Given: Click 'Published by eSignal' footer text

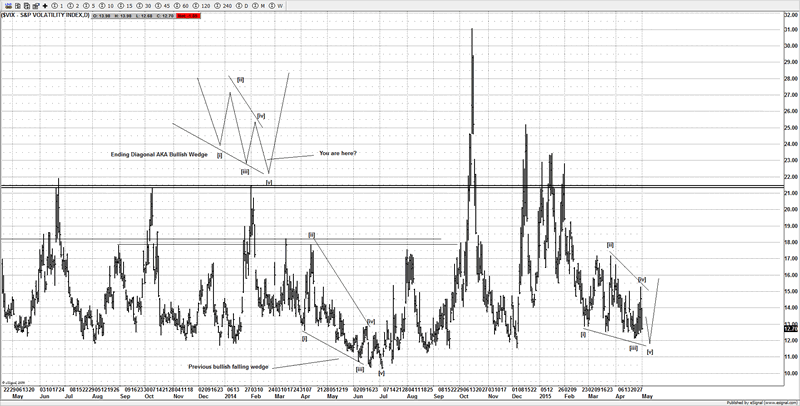Looking at the screenshot, I should point(761,403).
